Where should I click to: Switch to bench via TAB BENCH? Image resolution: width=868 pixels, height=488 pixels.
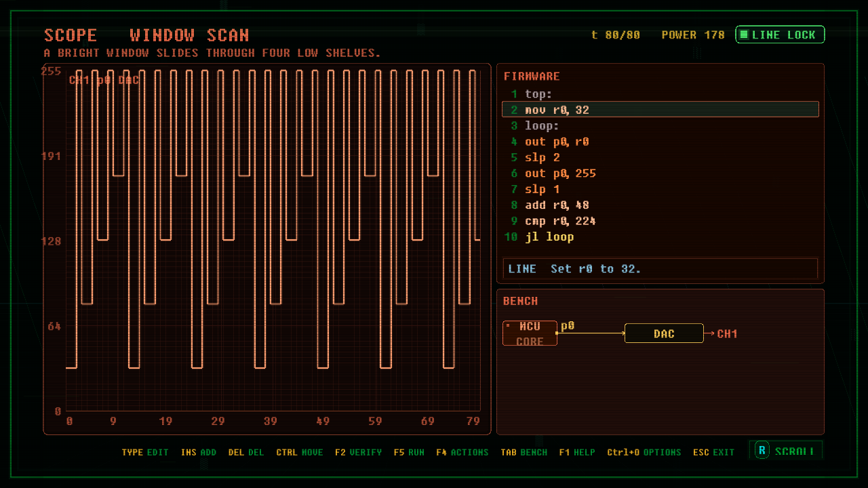point(524,452)
